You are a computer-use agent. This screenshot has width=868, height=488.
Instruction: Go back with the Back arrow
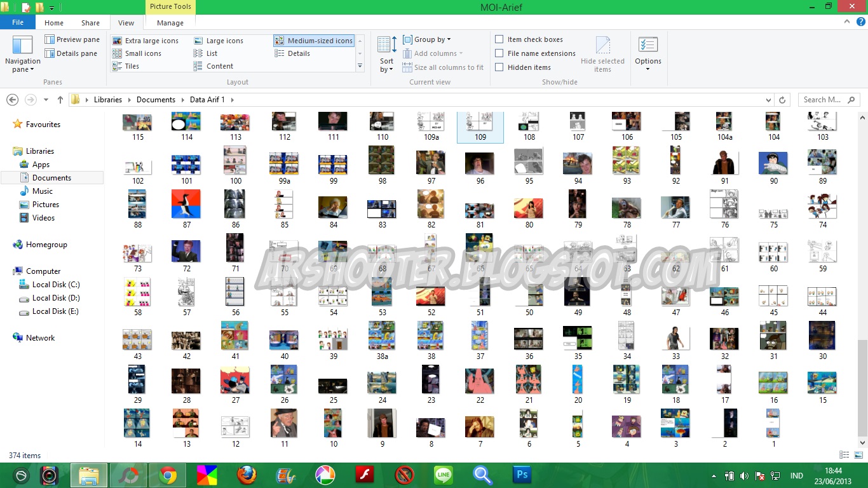click(12, 100)
